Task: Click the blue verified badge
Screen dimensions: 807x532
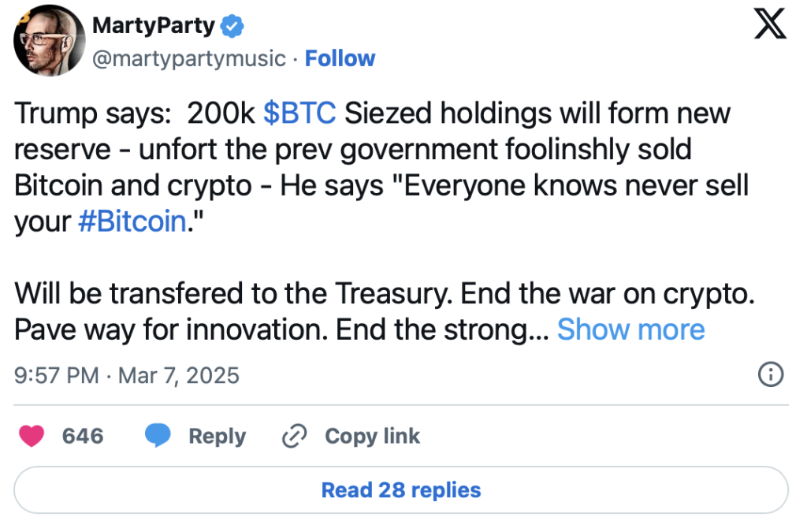Action: [231, 26]
